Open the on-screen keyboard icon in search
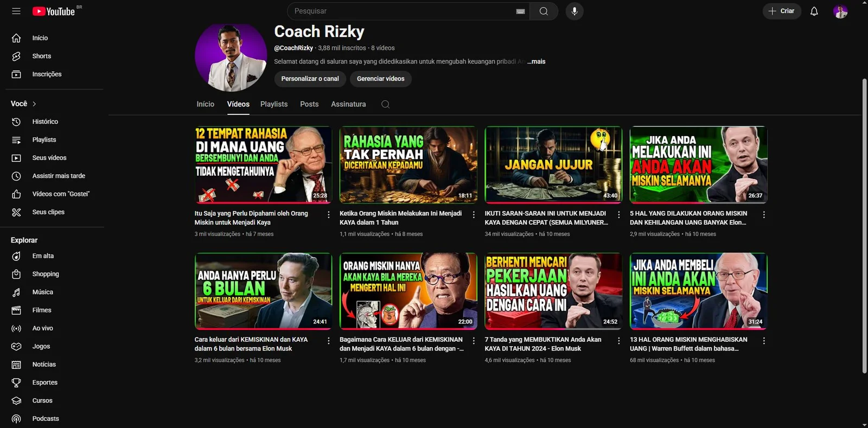868x428 pixels. click(520, 11)
